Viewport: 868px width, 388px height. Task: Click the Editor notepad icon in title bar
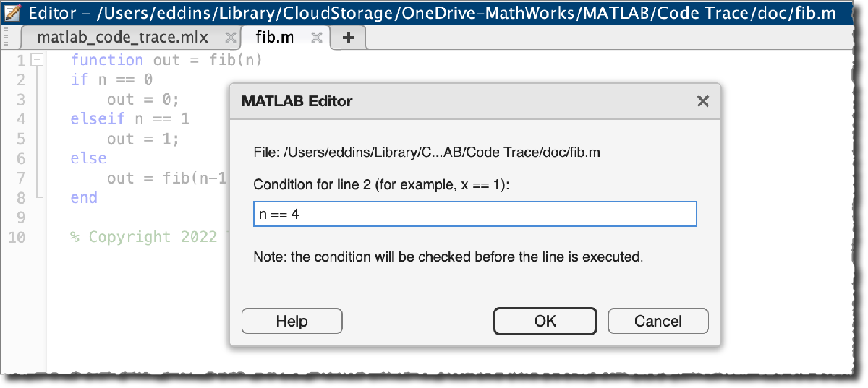[12, 12]
